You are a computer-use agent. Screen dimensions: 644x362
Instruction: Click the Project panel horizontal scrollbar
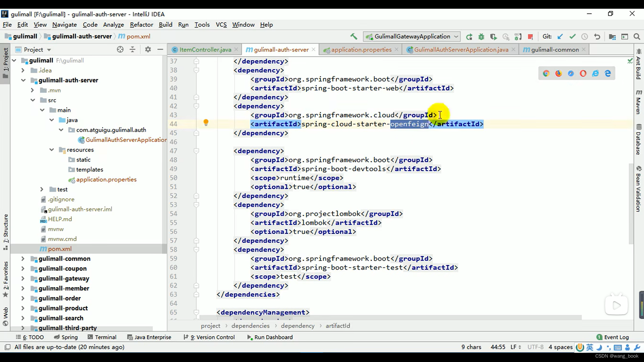click(x=82, y=329)
